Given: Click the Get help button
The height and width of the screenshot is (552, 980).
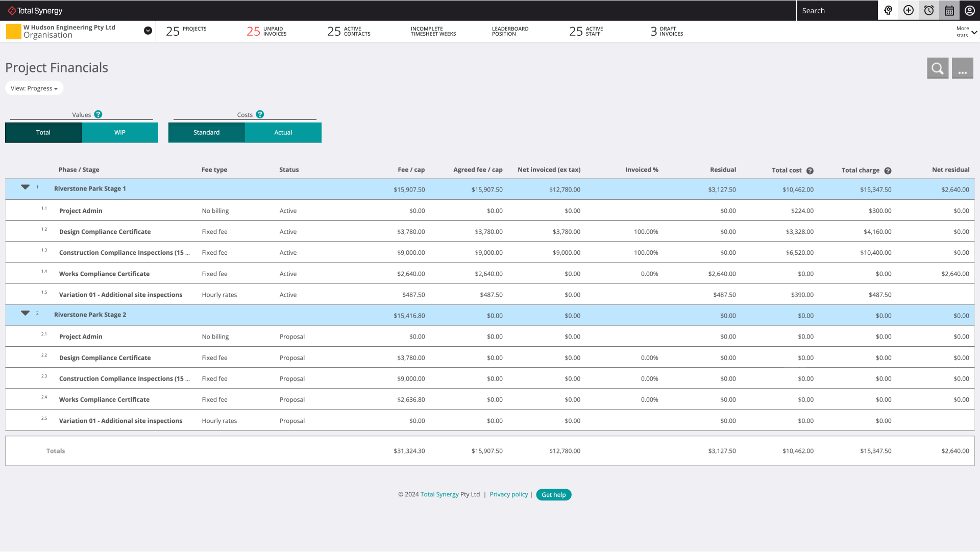Looking at the screenshot, I should [x=553, y=494].
